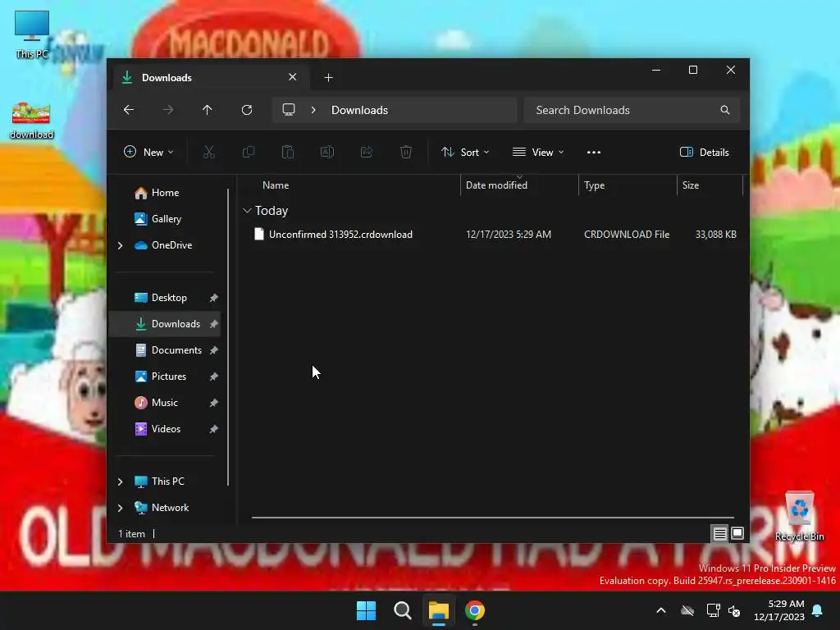Toggle the Details pane
This screenshot has height=630, width=840.
[705, 152]
